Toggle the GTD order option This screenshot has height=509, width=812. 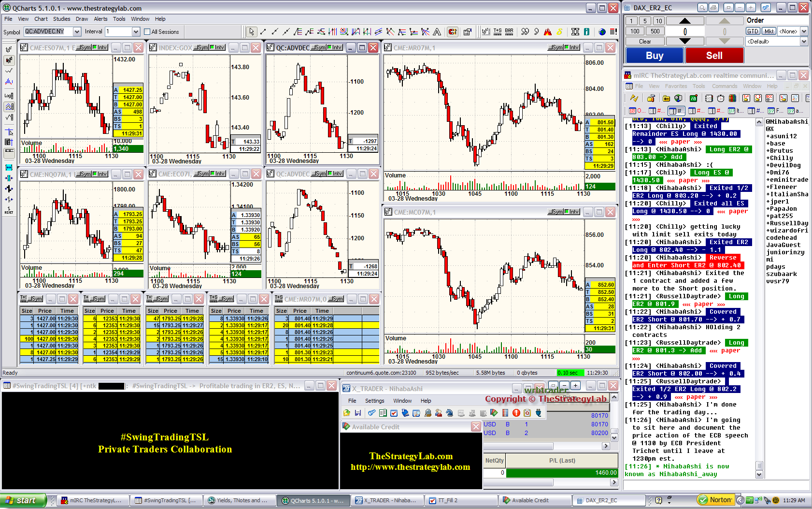tap(753, 31)
